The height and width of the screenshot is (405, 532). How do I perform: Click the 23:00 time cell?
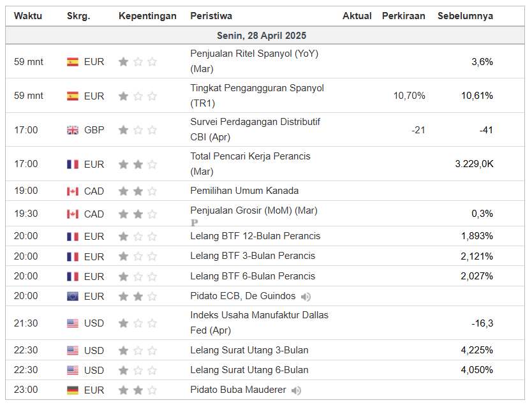tap(26, 390)
